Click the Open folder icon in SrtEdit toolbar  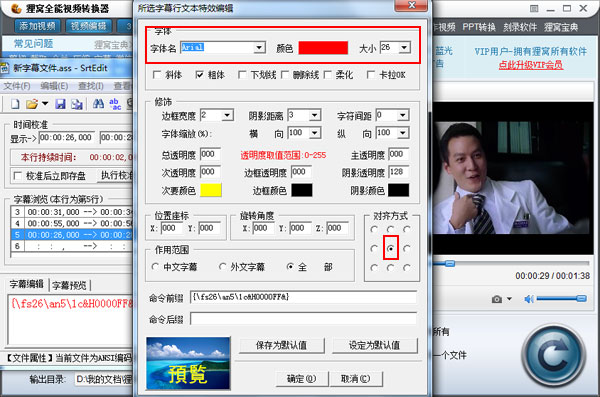32,104
